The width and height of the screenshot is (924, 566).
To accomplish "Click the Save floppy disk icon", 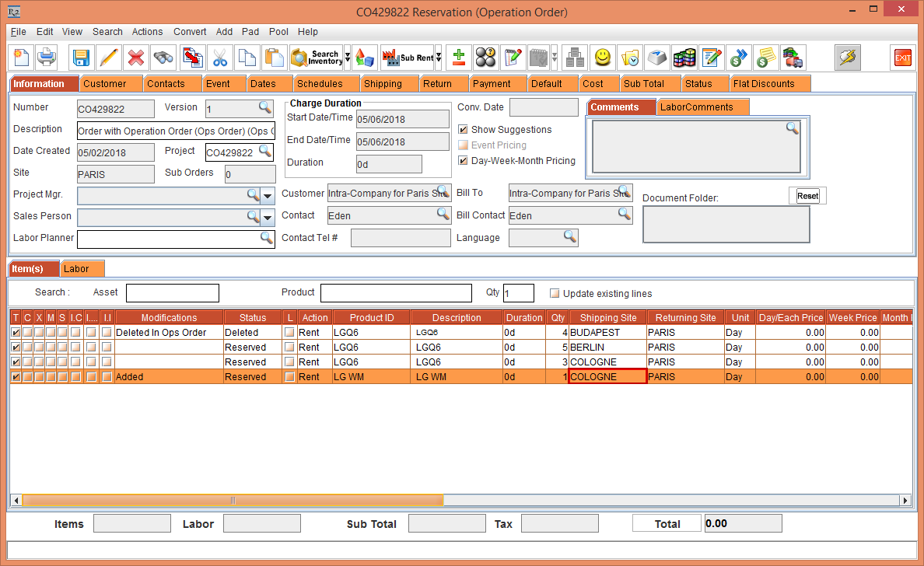I will (x=81, y=58).
